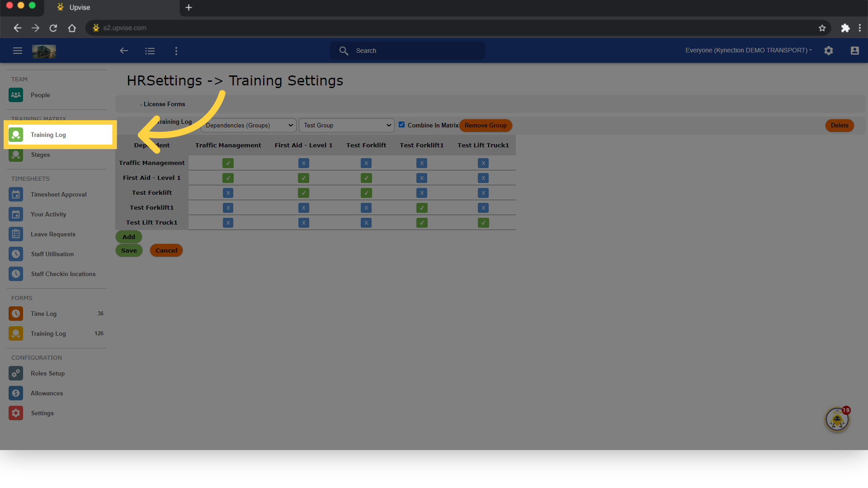Viewport: 868px width, 488px height.
Task: Open the Dependencies (Groups) dropdown
Action: coord(248,125)
